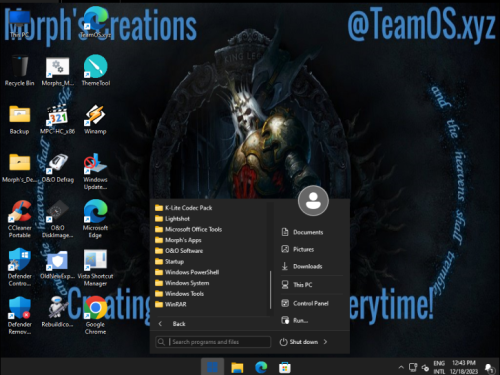Launch CCleaner Portable
Screen dimensions: 500x375
tap(19, 219)
